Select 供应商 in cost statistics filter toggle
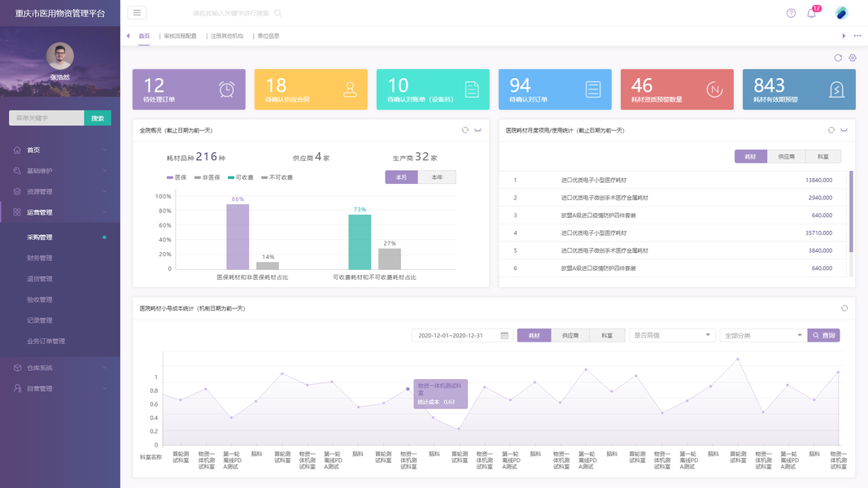This screenshot has width=868, height=488. [x=570, y=335]
